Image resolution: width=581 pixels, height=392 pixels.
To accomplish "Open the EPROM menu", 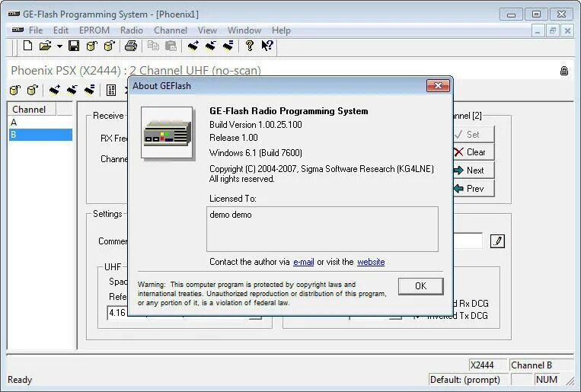I will pyautogui.click(x=94, y=30).
